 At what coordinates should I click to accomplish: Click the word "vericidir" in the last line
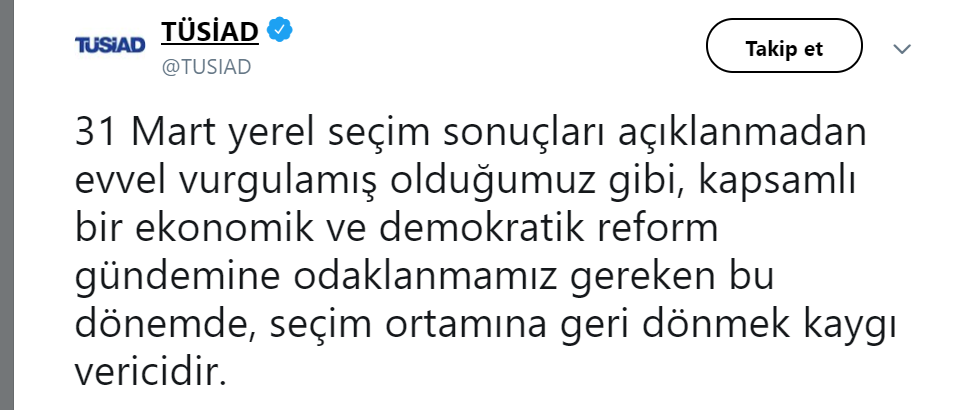coord(151,371)
